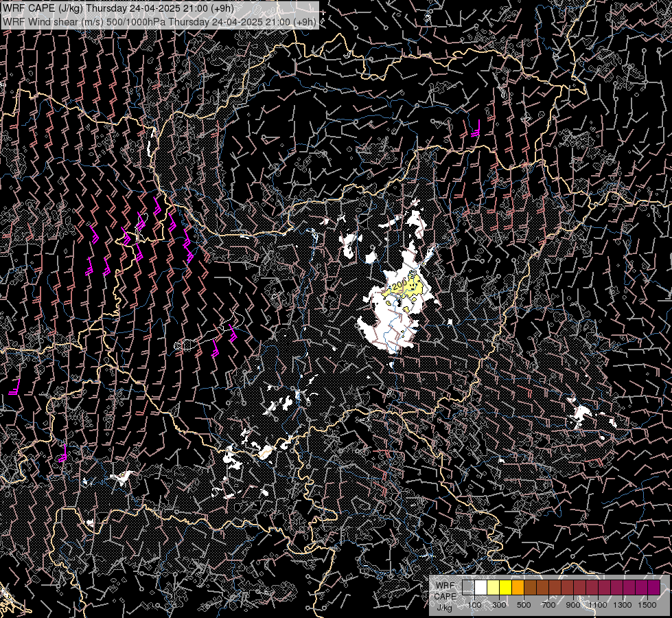Viewport: 672px width, 618px height.
Task: Select the legend label 1500
Action: pos(647,605)
